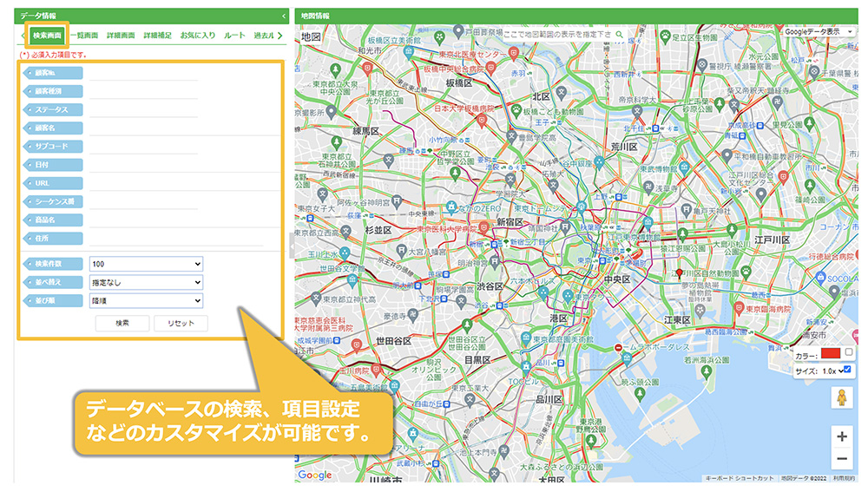
Task: Open the 検索件数 dropdown showing 100
Action: point(146,264)
